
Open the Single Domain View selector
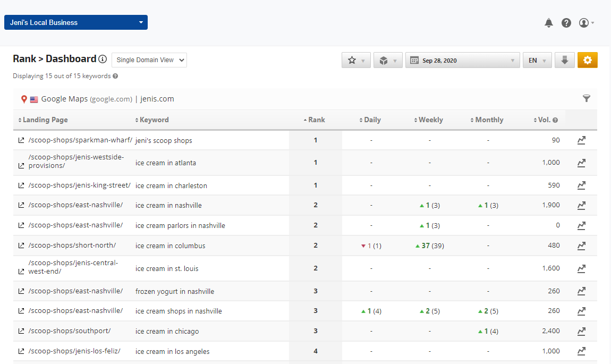(149, 60)
